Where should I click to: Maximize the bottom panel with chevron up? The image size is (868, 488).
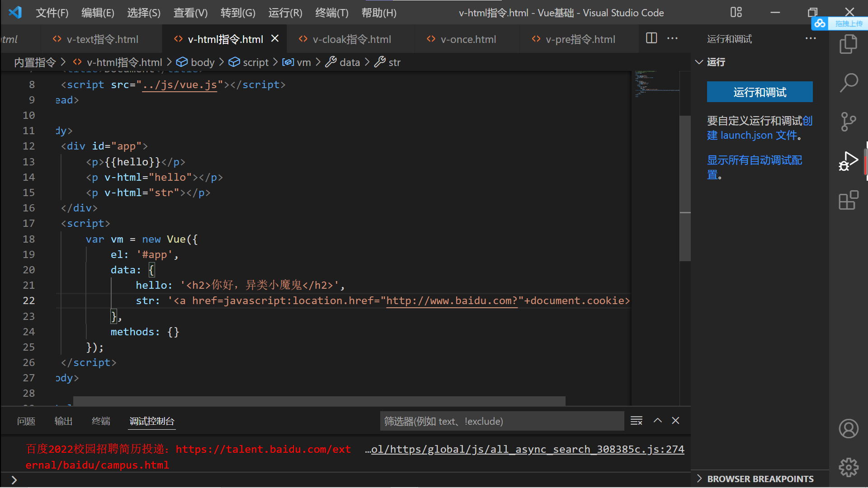(658, 421)
